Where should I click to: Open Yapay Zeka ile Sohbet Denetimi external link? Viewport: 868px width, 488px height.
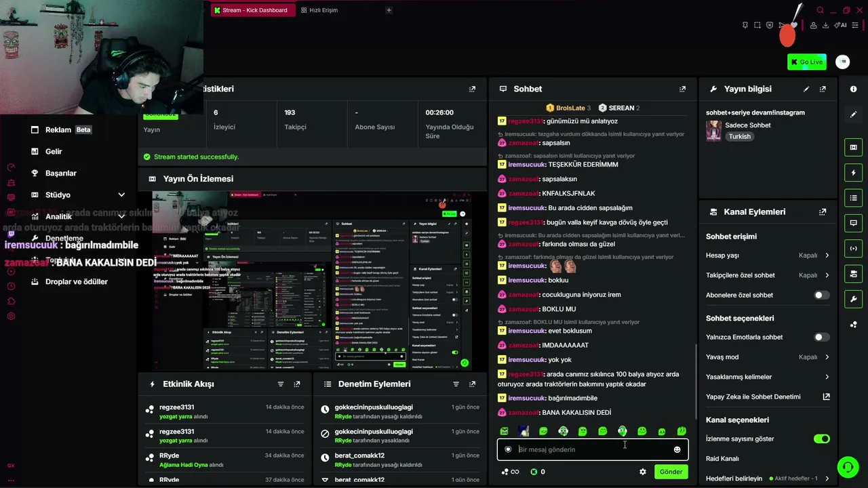(826, 396)
